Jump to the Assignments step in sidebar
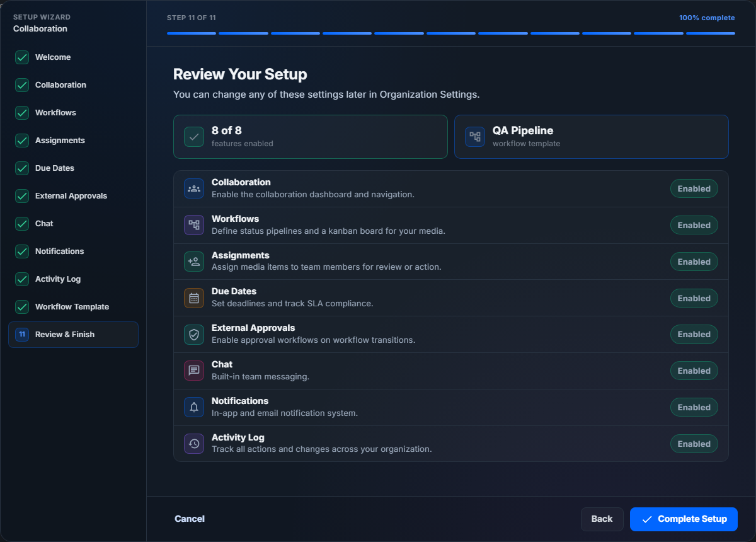The width and height of the screenshot is (756, 542). pyautogui.click(x=73, y=141)
